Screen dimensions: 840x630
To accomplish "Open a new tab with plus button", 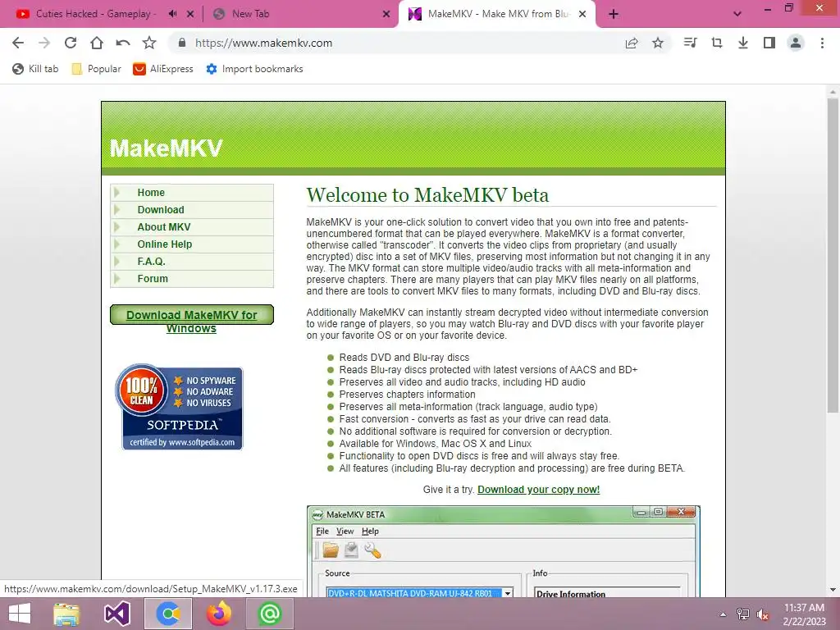I will click(x=614, y=14).
